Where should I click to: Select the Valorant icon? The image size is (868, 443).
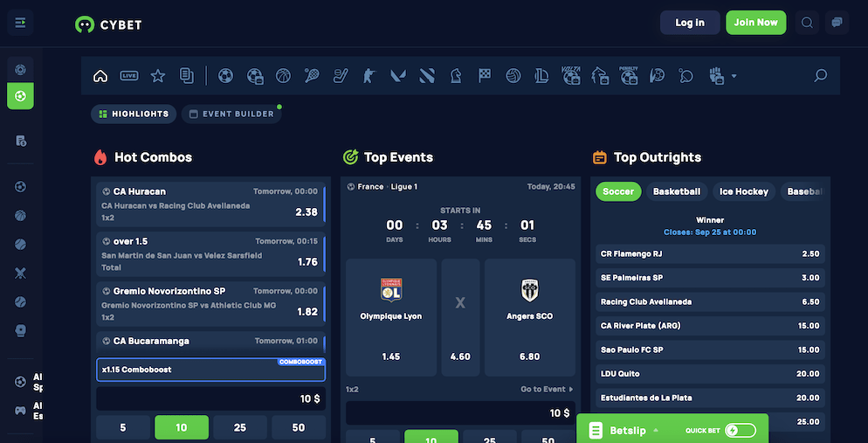tap(398, 76)
